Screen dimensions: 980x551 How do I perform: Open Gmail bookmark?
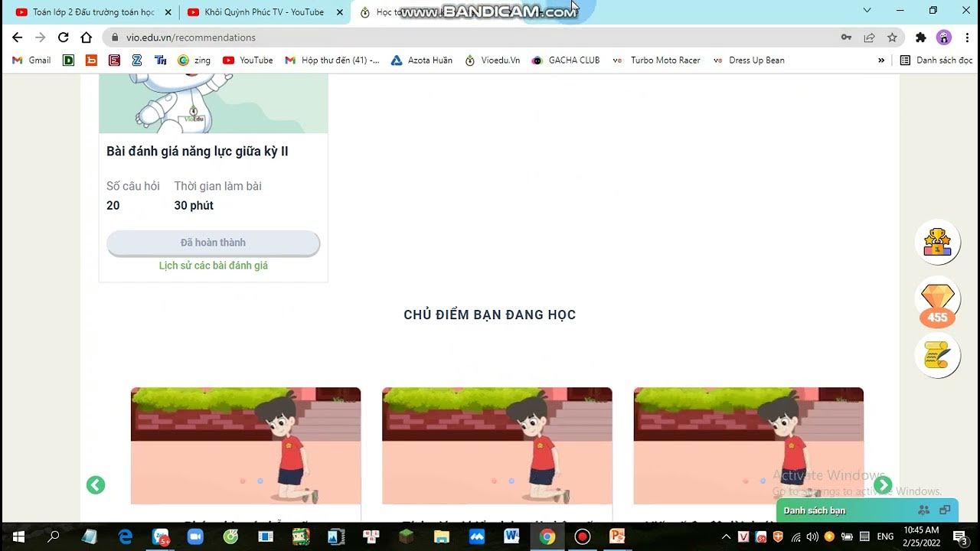31,60
